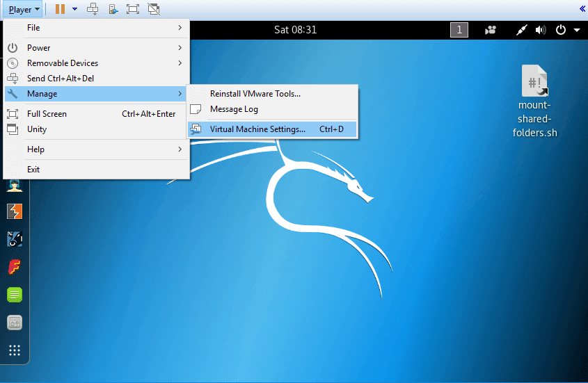Open Virtual Machine Settings
The width and height of the screenshot is (588, 383).
pyautogui.click(x=272, y=129)
